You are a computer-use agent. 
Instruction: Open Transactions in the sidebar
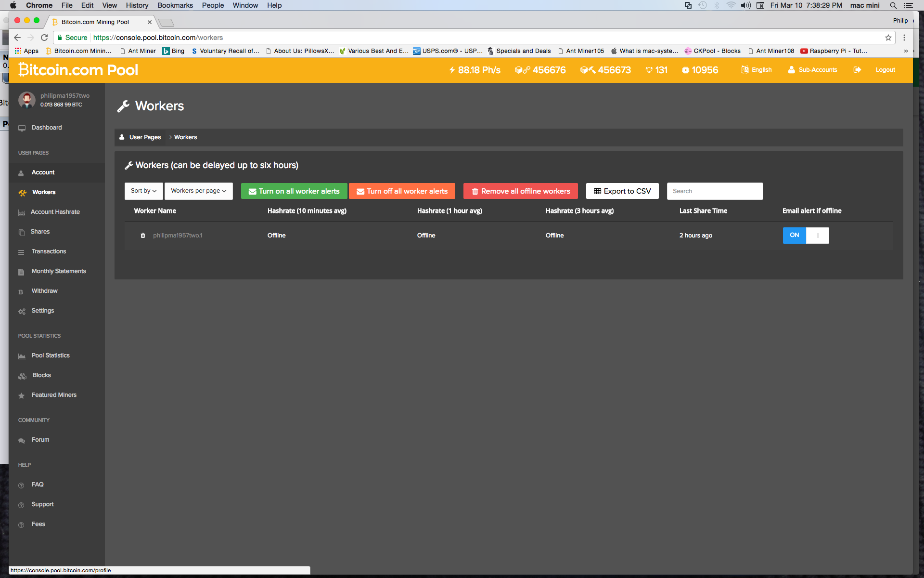tap(49, 251)
